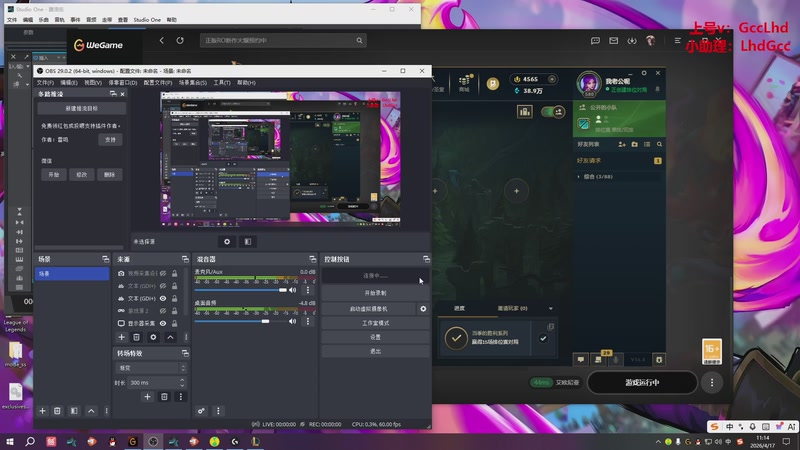800x450 pixels.
Task: Open the transition type dropdown
Action: point(152,368)
